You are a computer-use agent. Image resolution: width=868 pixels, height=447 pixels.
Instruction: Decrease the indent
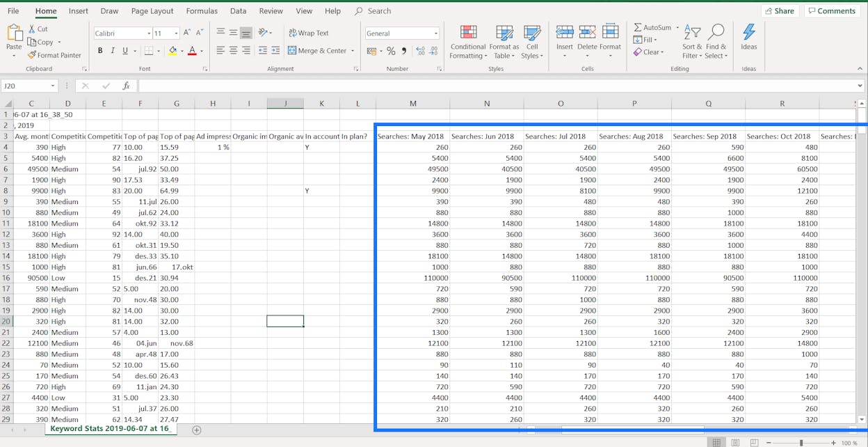262,51
